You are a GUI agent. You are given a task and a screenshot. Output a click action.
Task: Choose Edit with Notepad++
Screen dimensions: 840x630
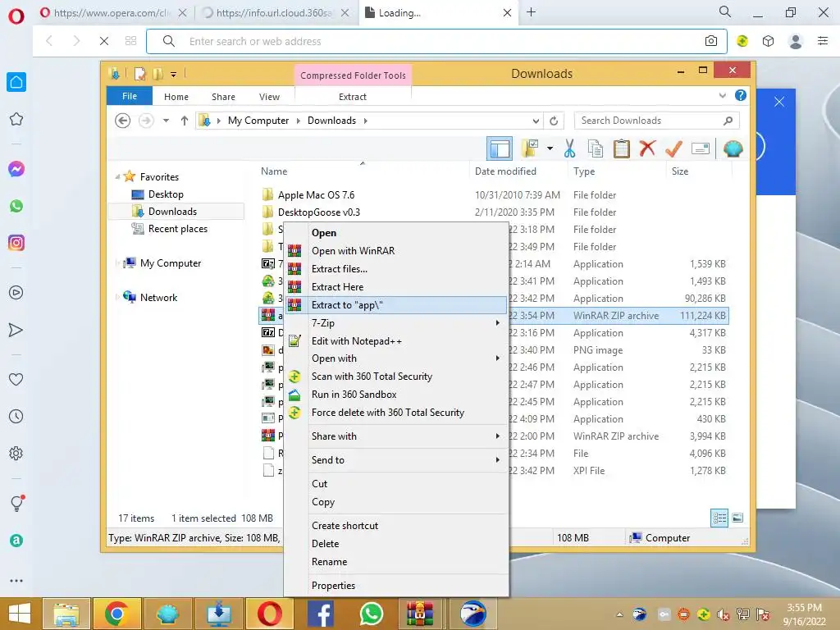tap(396, 340)
